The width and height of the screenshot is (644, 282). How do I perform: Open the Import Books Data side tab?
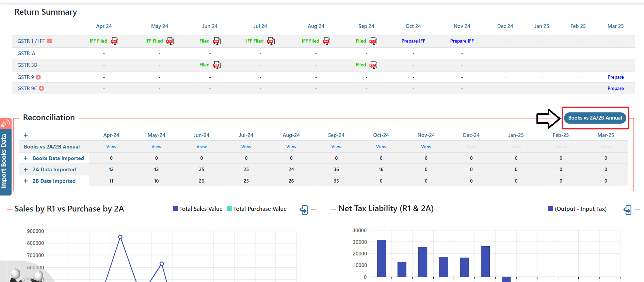coord(5,157)
